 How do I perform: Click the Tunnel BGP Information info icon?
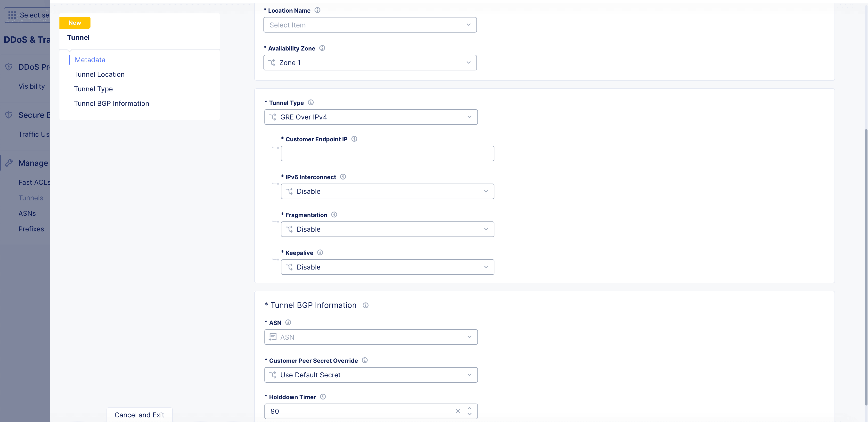[365, 305]
